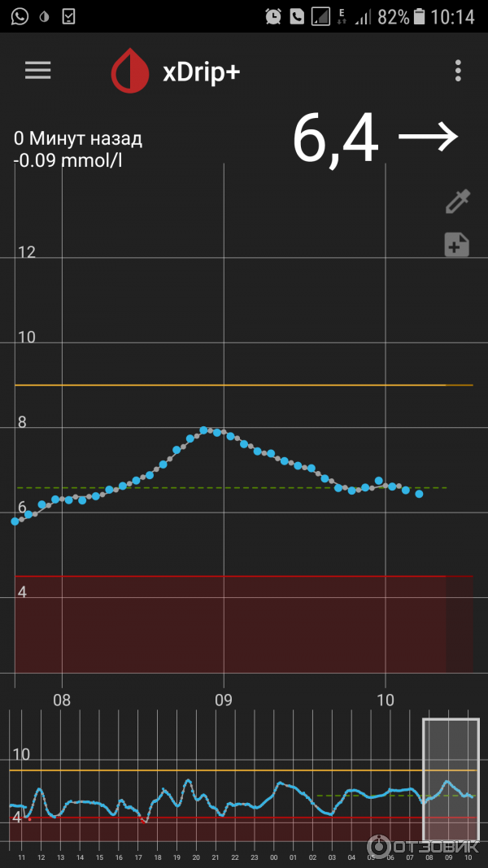This screenshot has width=488, height=868.
Task: Tap the xDrip+ red blood drop logo
Action: click(x=130, y=72)
